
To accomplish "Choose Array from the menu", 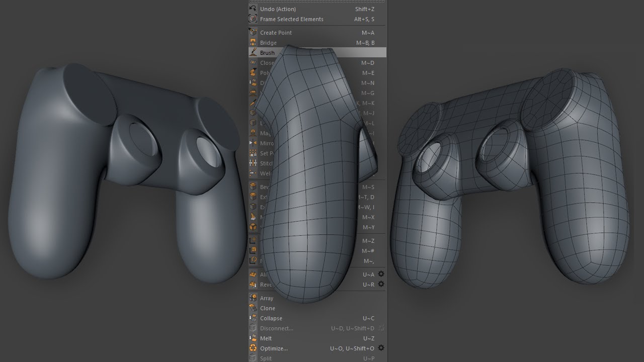I will (317, 298).
